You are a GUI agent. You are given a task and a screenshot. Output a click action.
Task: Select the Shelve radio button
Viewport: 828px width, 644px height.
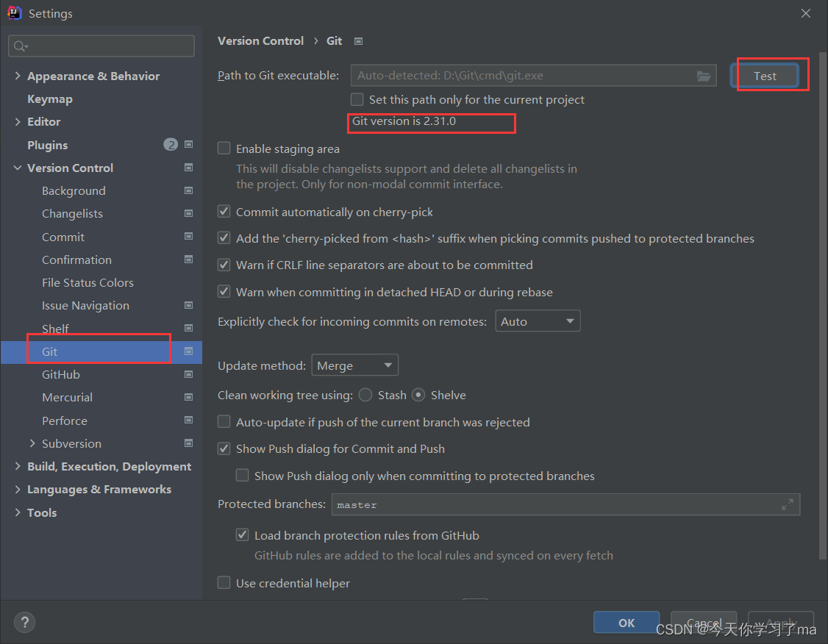[418, 395]
